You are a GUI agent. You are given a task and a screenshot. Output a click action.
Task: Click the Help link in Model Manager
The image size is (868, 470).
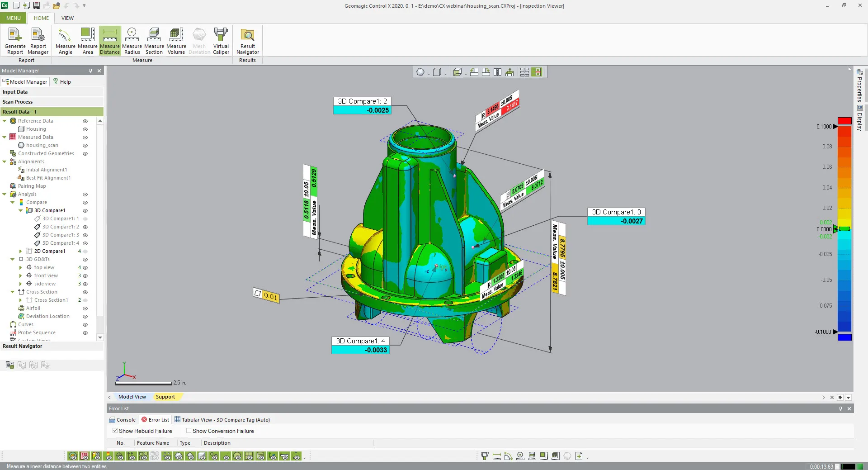point(65,81)
